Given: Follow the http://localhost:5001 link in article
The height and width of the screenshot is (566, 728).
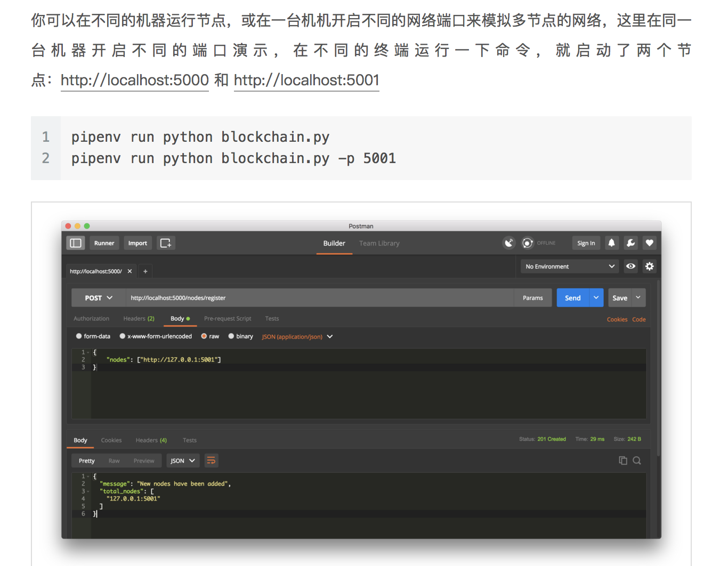Looking at the screenshot, I should [x=306, y=80].
